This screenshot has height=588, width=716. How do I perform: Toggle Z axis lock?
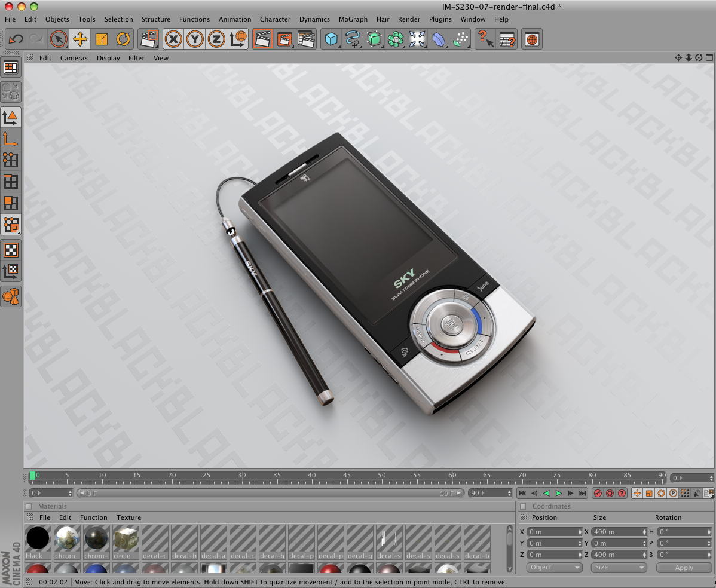point(216,39)
